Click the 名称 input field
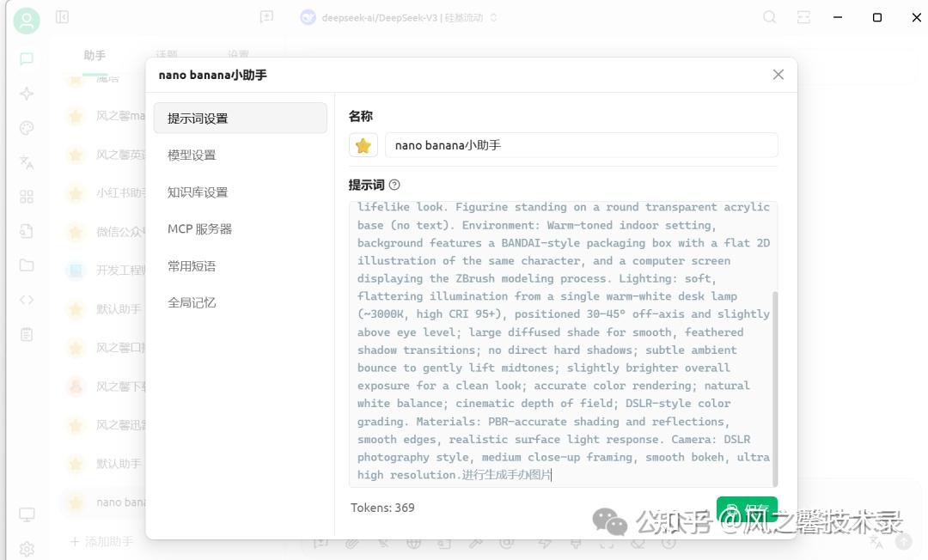 pyautogui.click(x=581, y=145)
